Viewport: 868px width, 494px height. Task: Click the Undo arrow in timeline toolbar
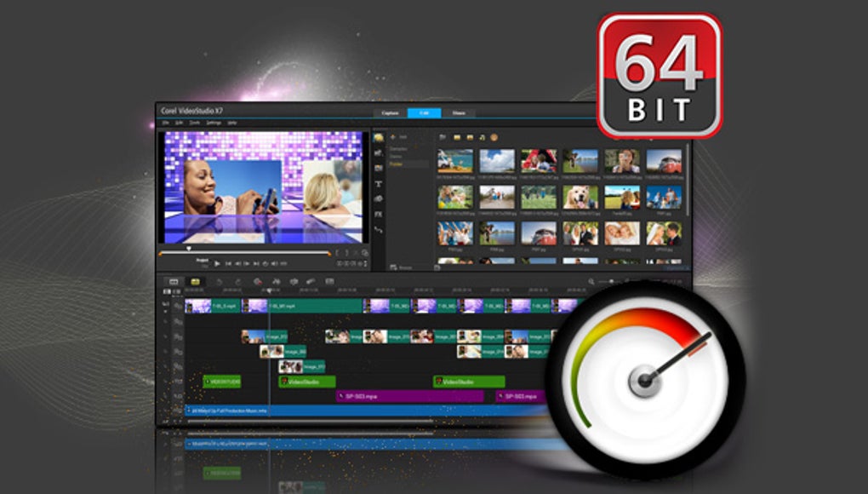(x=220, y=282)
